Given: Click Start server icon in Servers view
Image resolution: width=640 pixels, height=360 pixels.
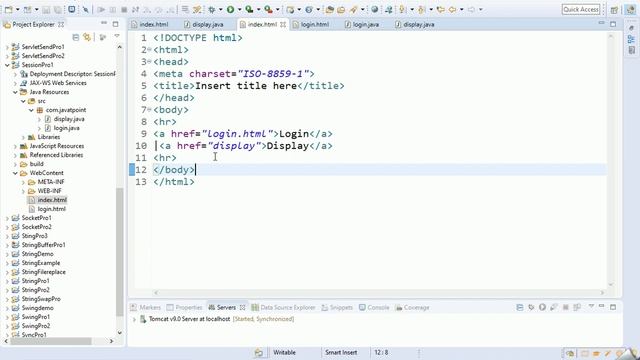Looking at the screenshot, I should pyautogui.click(x=542, y=307).
